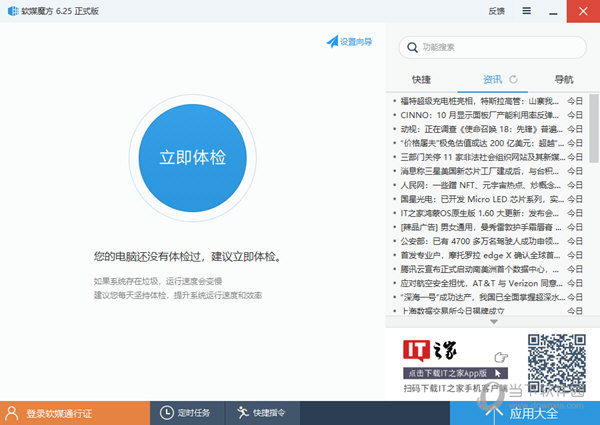Switch to the 导航 tab
This screenshot has width=600, height=425.
pos(564,80)
